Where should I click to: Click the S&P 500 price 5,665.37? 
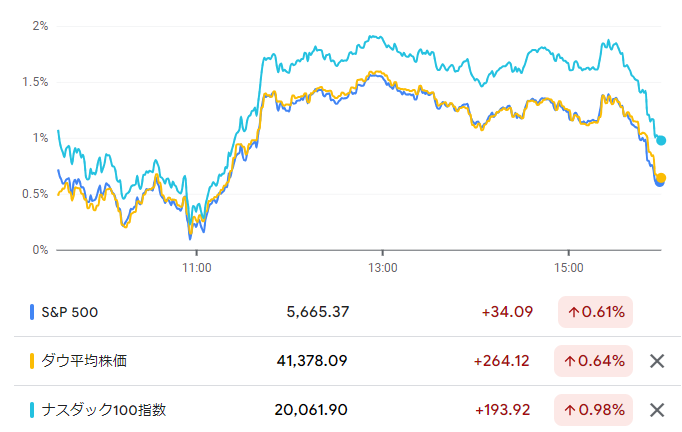pyautogui.click(x=318, y=312)
